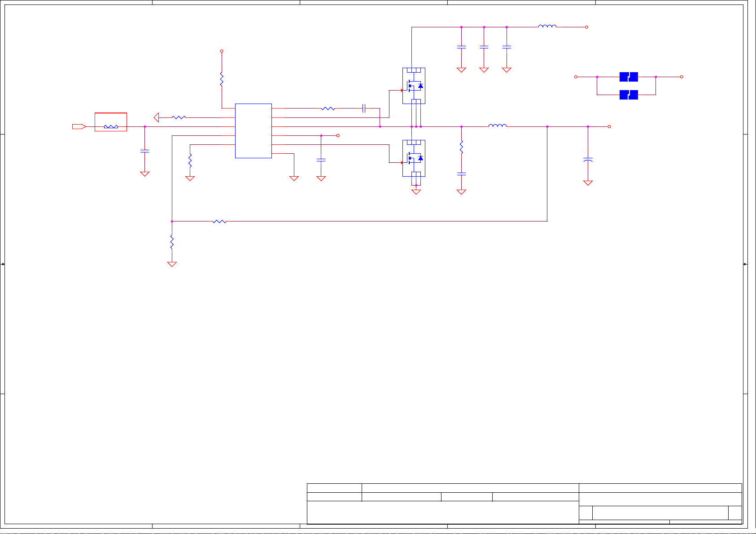Click the small terminal circle beside the IC's right pin

tap(338, 135)
